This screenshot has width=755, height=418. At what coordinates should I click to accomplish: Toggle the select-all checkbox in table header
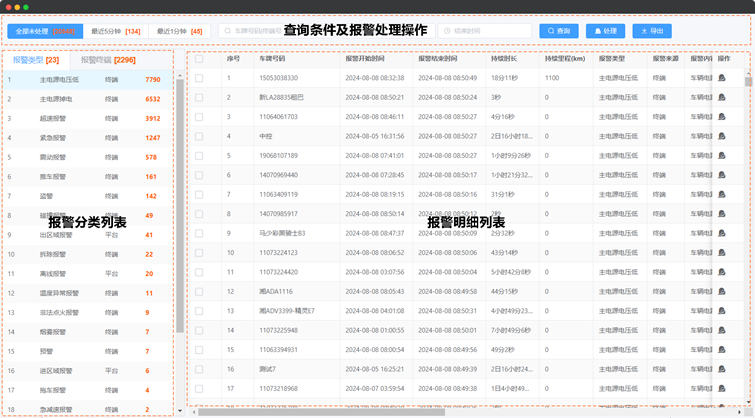[x=199, y=59]
